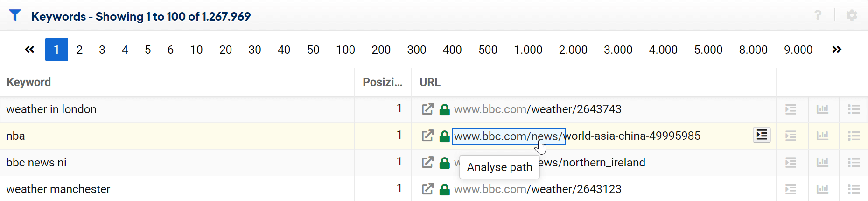Viewport: 868px width, 201px height.
Task: Click the URL column header
Action: 430,82
